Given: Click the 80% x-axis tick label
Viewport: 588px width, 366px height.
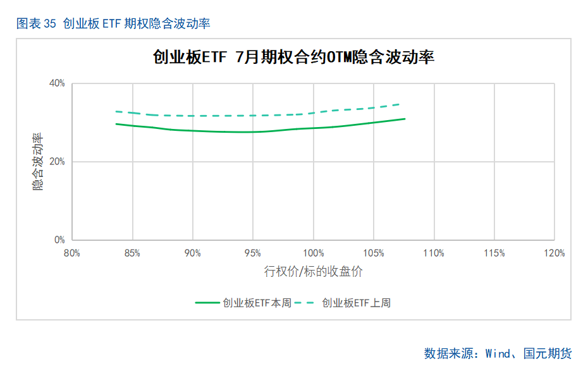Looking at the screenshot, I should point(72,253).
